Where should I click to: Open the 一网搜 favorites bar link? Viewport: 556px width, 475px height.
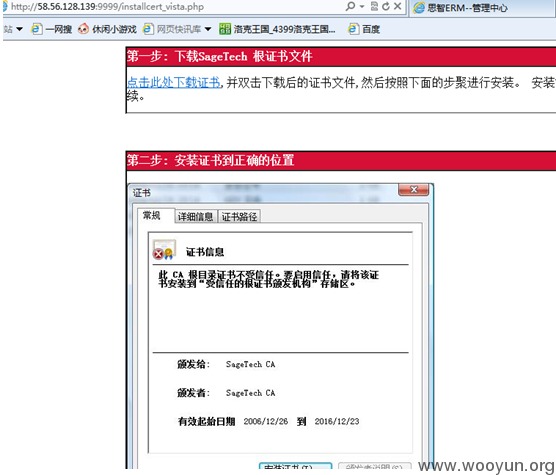pos(59,29)
